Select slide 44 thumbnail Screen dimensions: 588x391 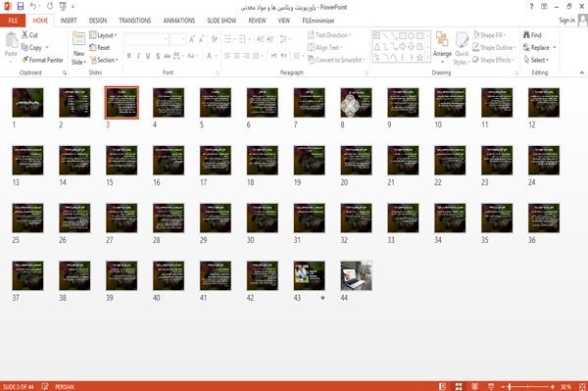[x=357, y=275]
